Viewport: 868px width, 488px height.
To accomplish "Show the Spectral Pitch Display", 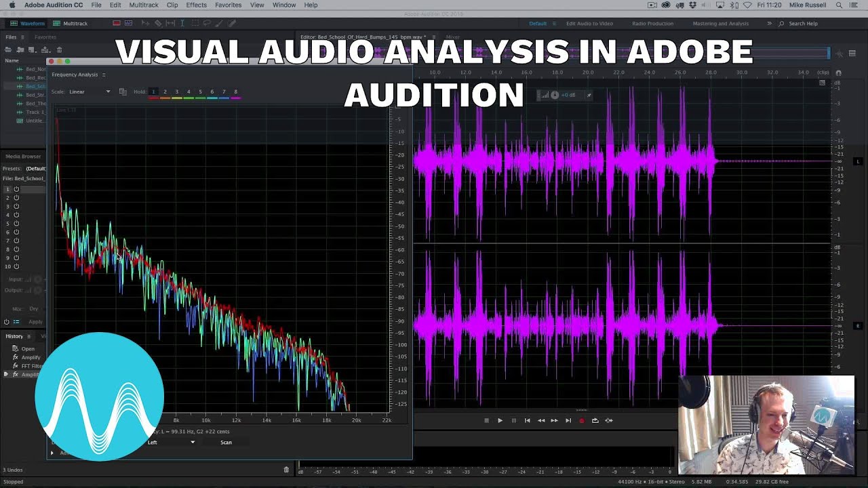I will (128, 23).
